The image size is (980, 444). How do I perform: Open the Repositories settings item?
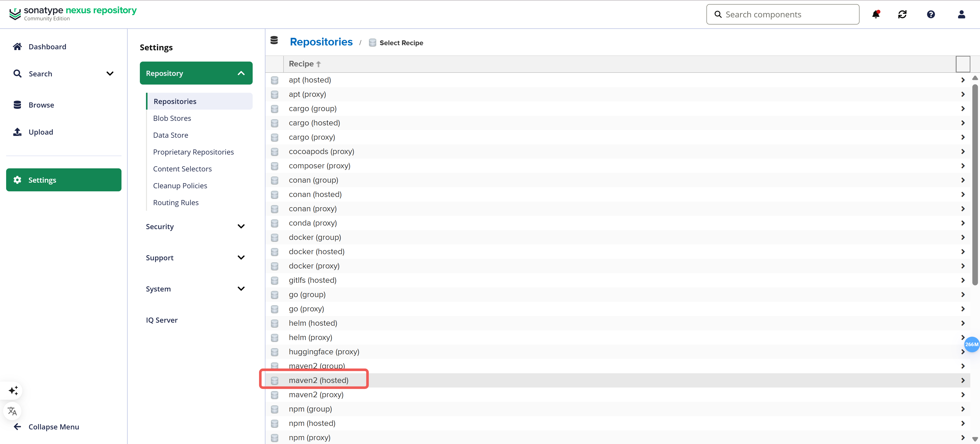pyautogui.click(x=199, y=101)
